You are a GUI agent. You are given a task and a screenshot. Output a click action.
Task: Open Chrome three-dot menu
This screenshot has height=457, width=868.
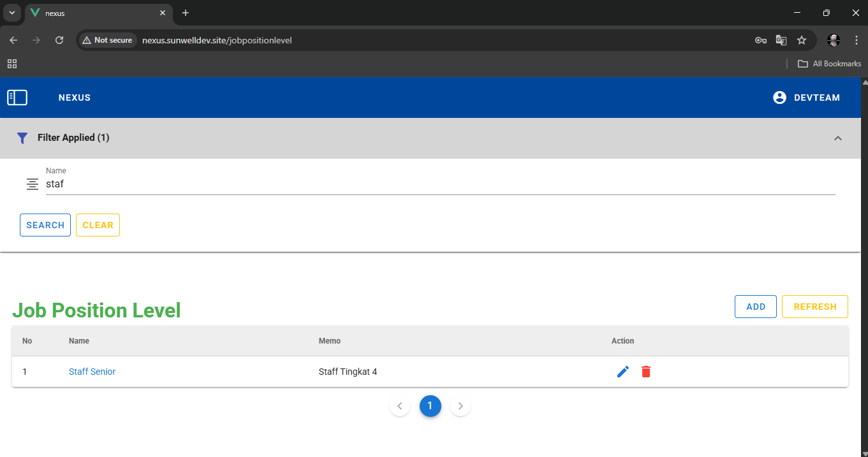click(856, 40)
